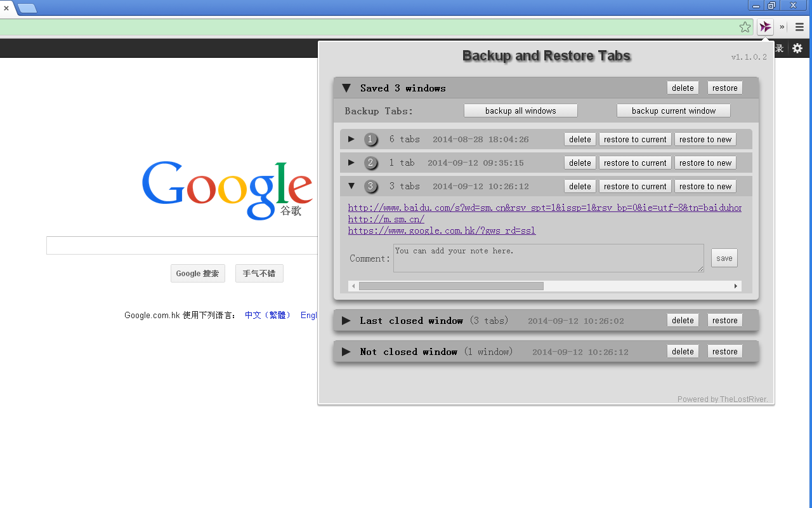Collapse the Saved 3 windows section
The width and height of the screenshot is (812, 508).
point(346,88)
